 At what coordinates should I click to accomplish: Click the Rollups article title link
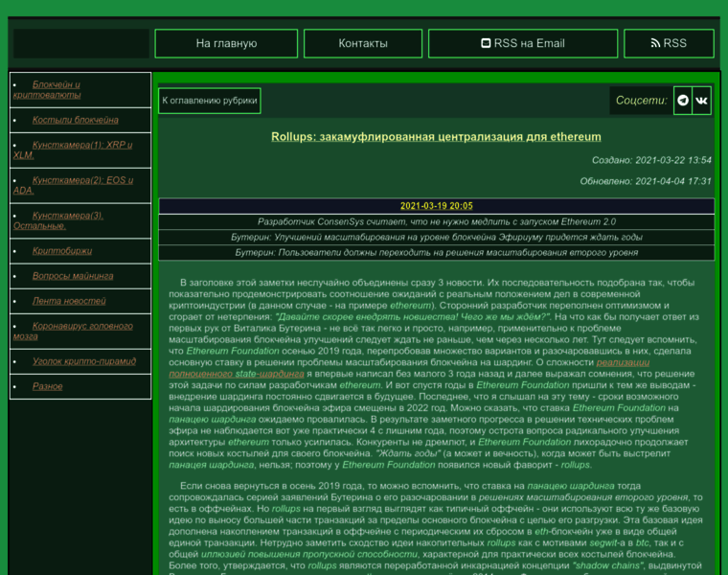click(x=436, y=136)
